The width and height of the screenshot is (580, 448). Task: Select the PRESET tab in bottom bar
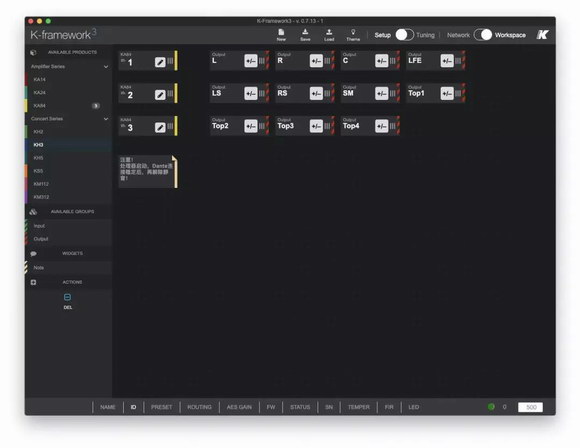[x=161, y=407]
